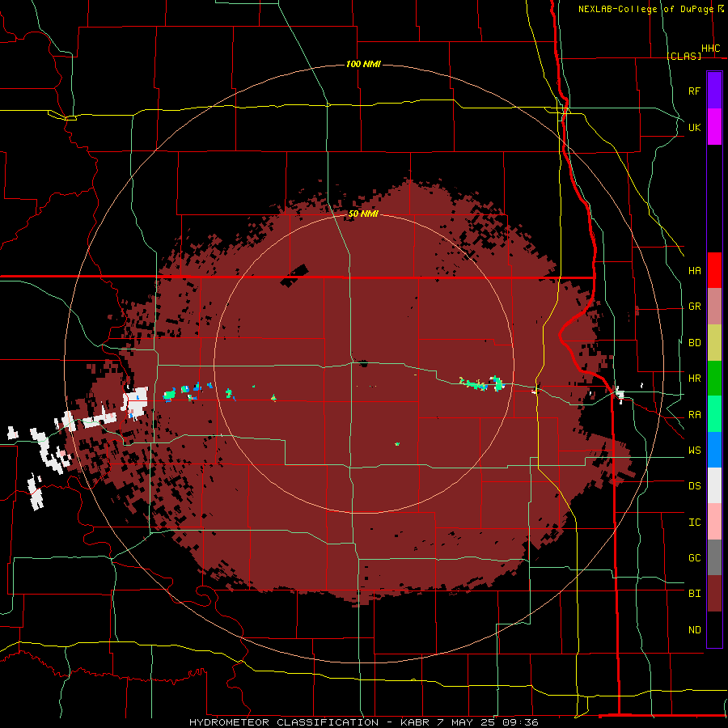The image size is (728, 728).
Task: Click the 'ND' legend label
Action: point(694,630)
